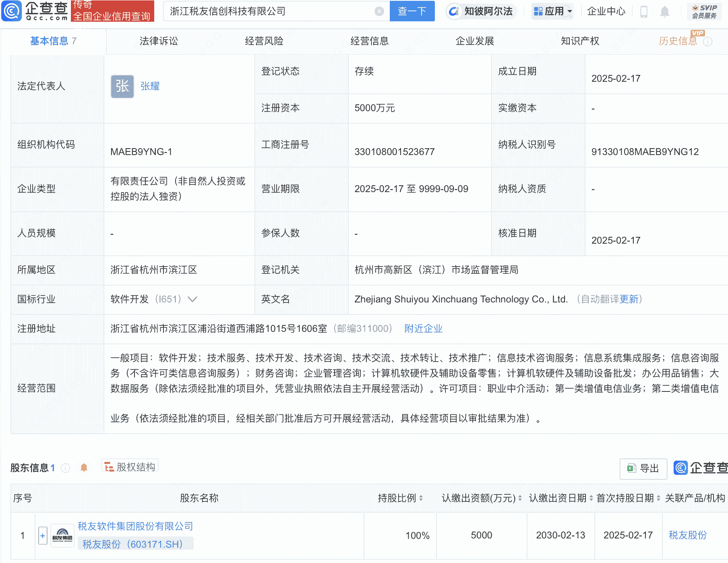Switch to the 法律诉讼 tab
This screenshot has width=728, height=563.
(159, 41)
